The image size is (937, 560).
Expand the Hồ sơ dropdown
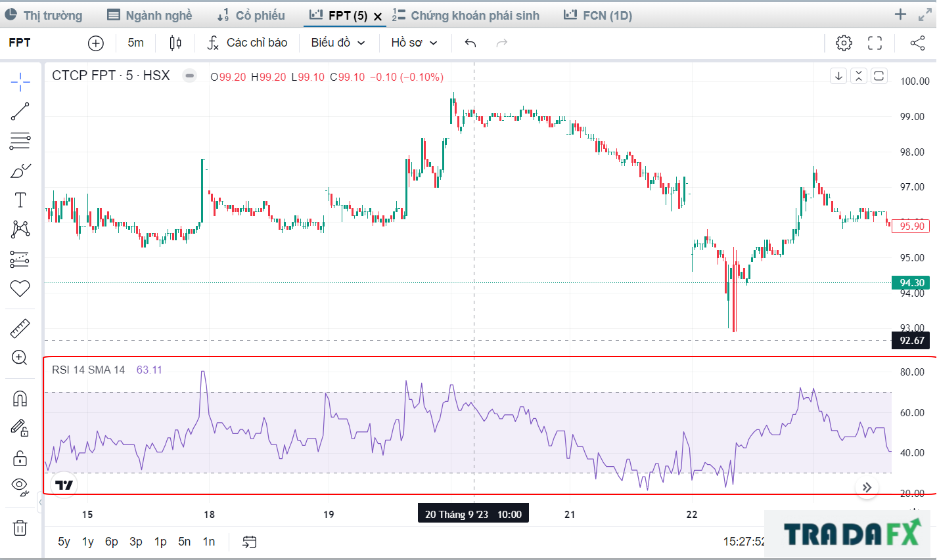pos(414,43)
